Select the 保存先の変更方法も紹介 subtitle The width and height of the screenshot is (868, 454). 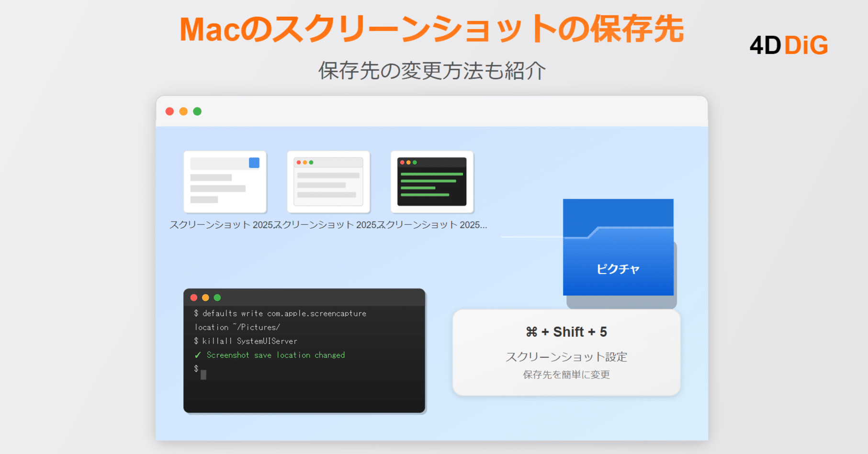point(432,70)
